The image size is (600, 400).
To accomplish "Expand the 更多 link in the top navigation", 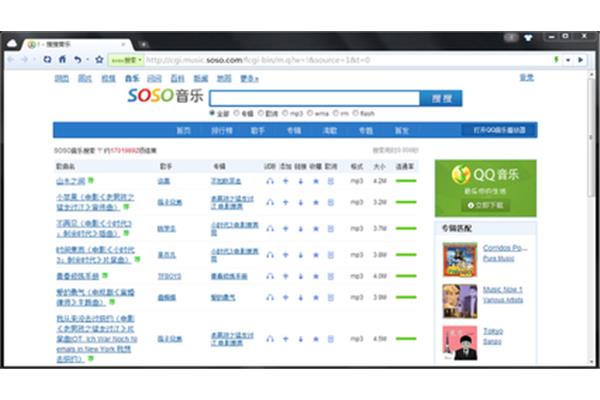I will pos(249,78).
